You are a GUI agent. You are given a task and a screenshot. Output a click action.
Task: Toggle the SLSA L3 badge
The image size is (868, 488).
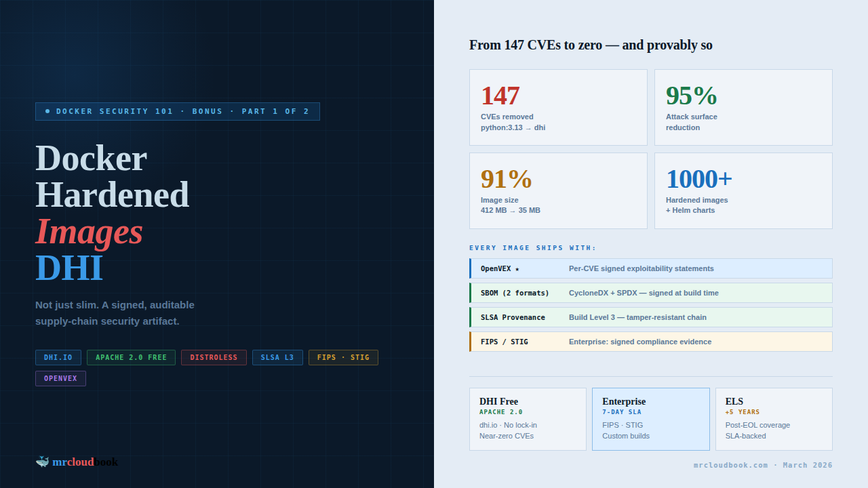click(277, 357)
